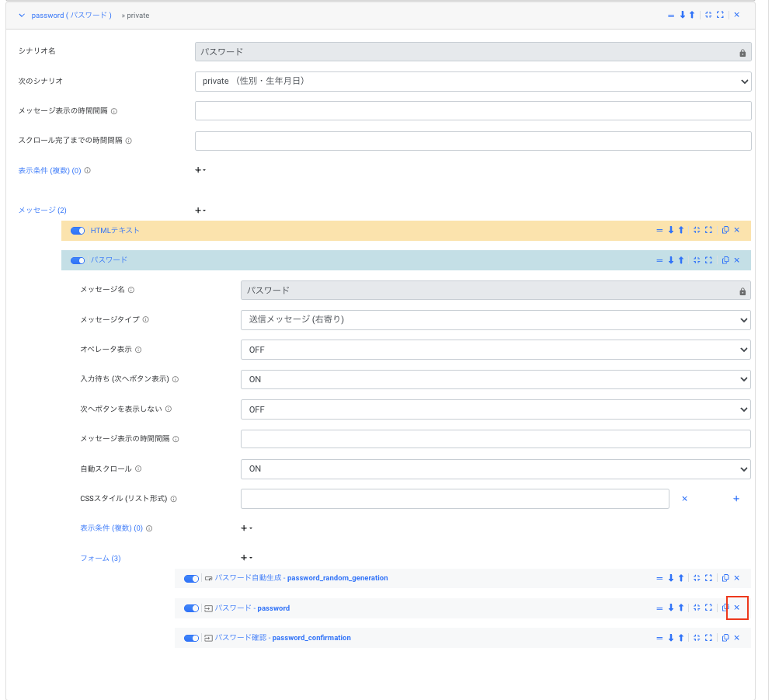Expand the password_confirmation form fully

coord(708,638)
